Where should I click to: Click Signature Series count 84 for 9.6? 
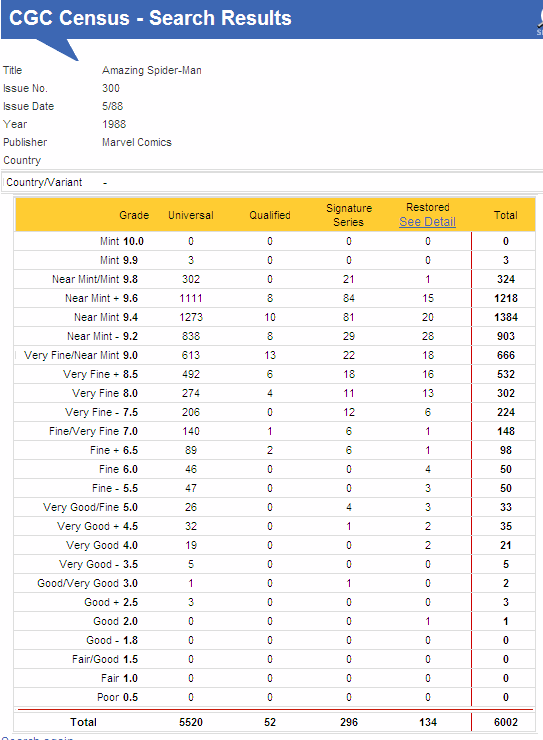click(x=349, y=298)
